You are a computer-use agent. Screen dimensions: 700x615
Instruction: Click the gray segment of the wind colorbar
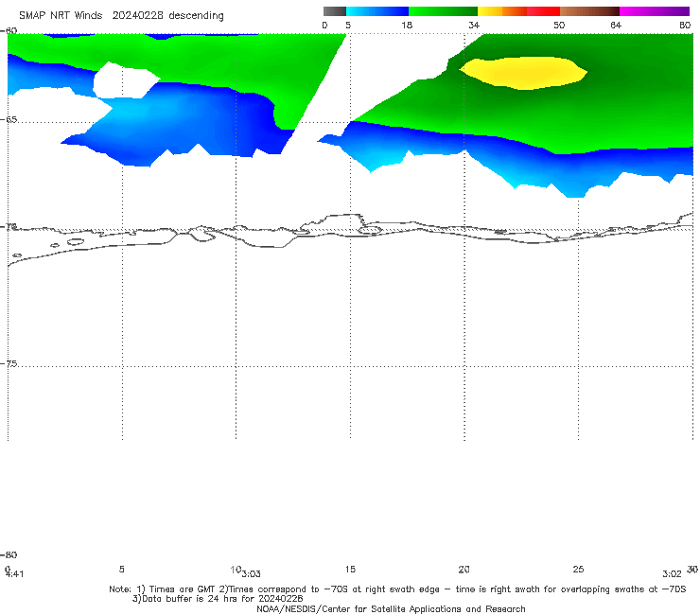point(334,11)
